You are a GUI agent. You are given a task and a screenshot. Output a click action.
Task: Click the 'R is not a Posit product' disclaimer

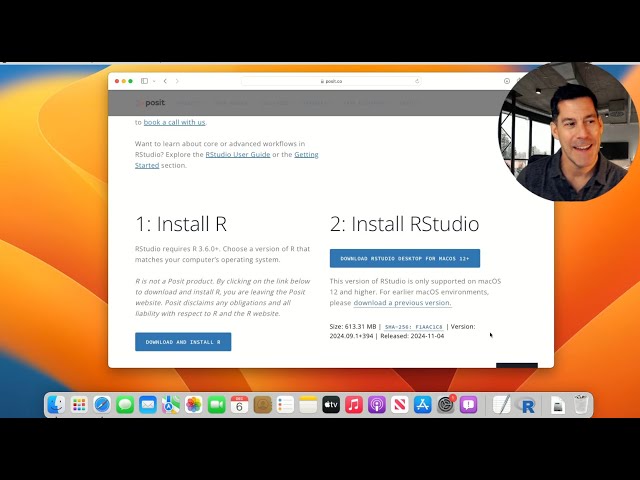(x=222, y=297)
